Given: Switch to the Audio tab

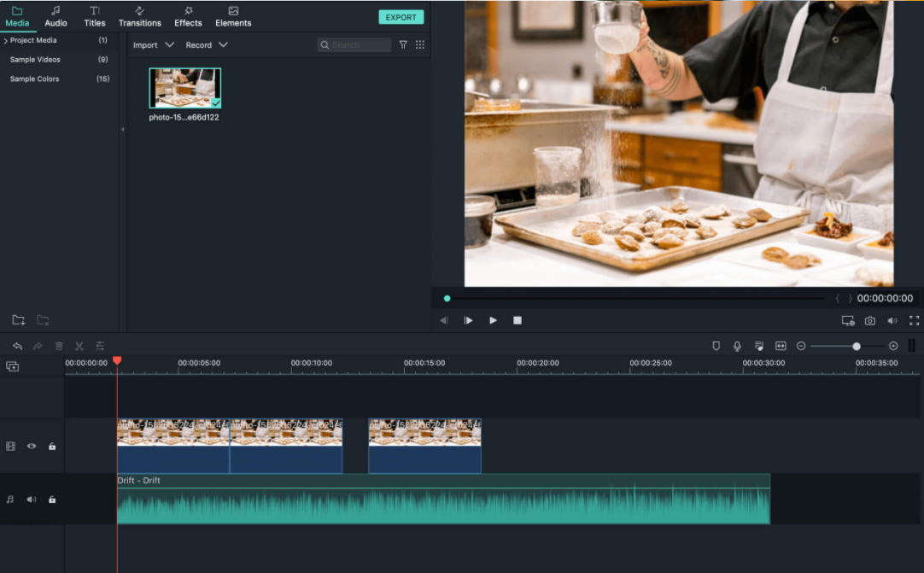Looking at the screenshot, I should 56,15.
